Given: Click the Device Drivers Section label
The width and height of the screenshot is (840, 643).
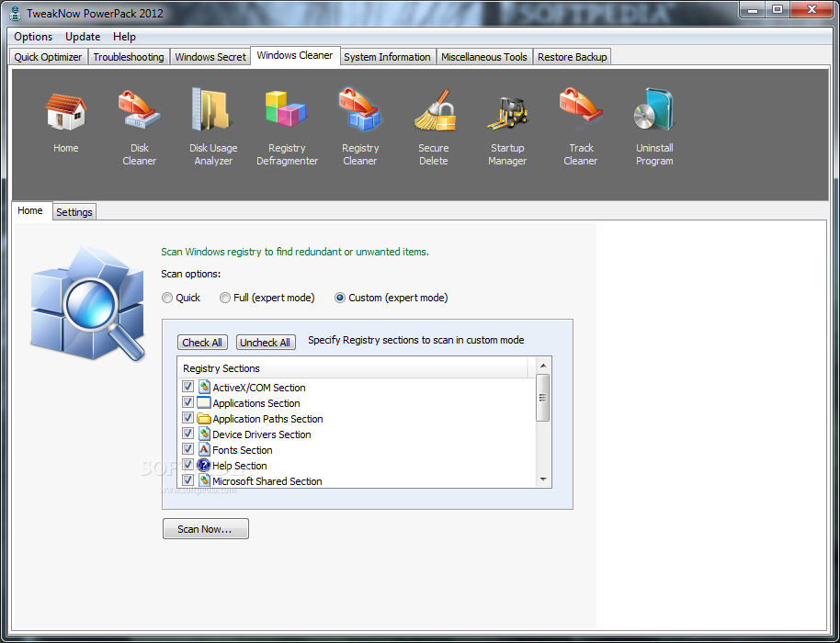Looking at the screenshot, I should click(262, 434).
